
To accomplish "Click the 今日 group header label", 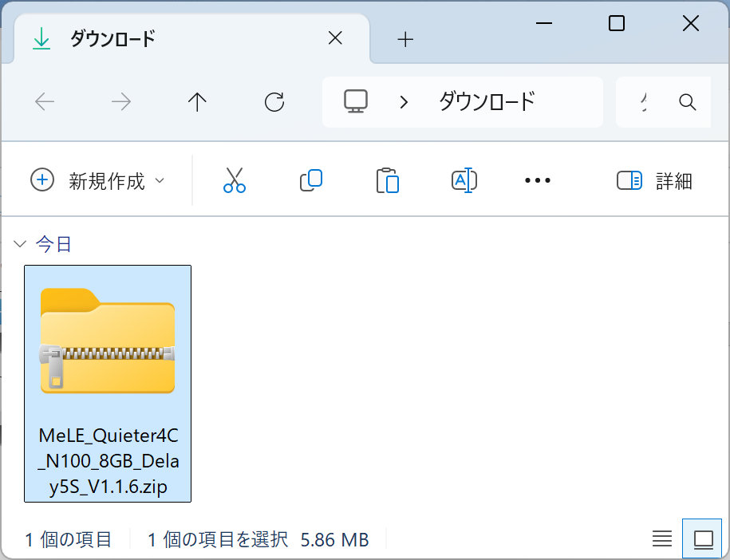I will (54, 244).
